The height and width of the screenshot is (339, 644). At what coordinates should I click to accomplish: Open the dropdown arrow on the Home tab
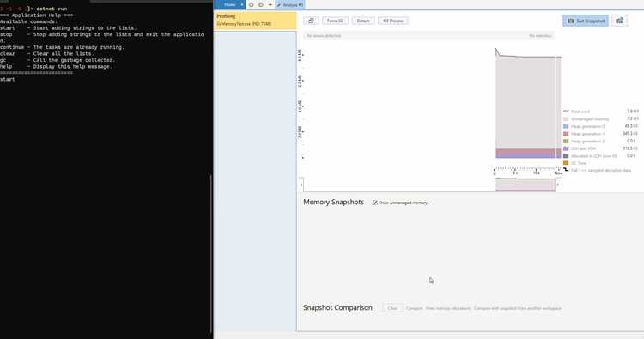pos(242,4)
